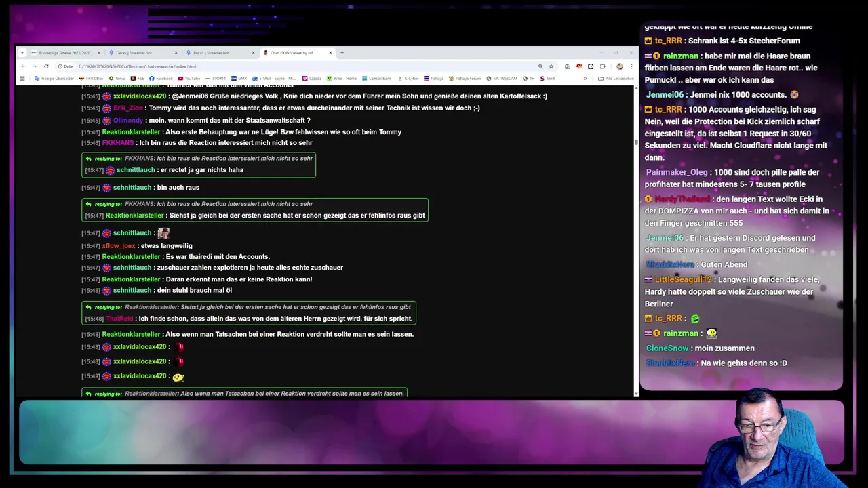Viewport: 868px width, 488px height.
Task: Open the YouTube bookmark
Action: click(189, 78)
